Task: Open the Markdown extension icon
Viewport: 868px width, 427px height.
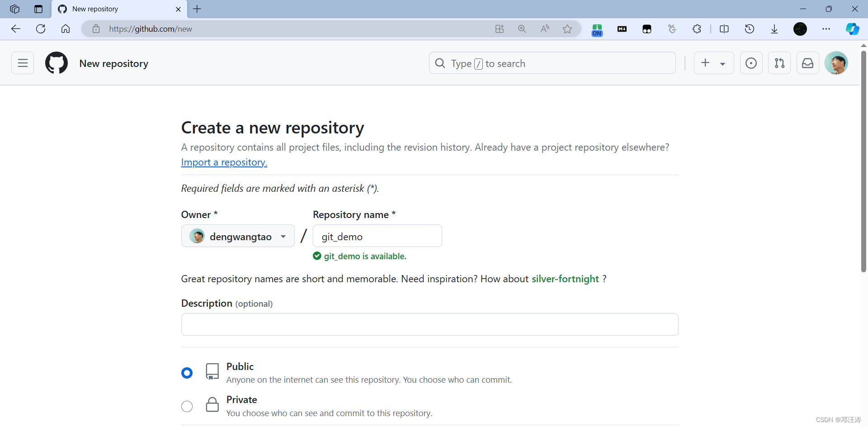Action: (x=622, y=29)
